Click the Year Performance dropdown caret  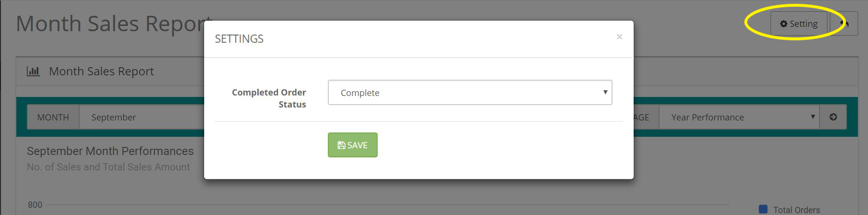(813, 117)
